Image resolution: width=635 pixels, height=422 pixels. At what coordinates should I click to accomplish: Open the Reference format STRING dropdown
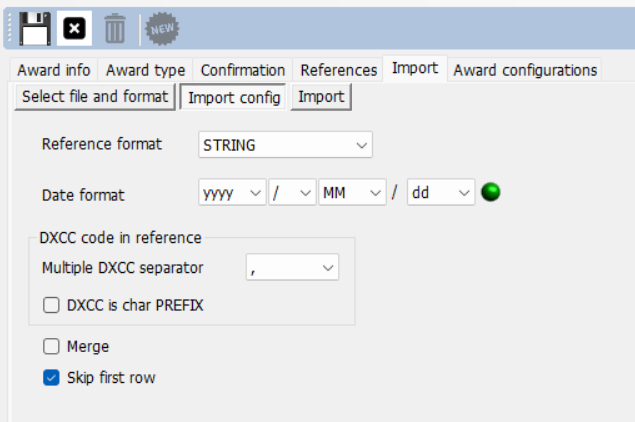tap(285, 145)
